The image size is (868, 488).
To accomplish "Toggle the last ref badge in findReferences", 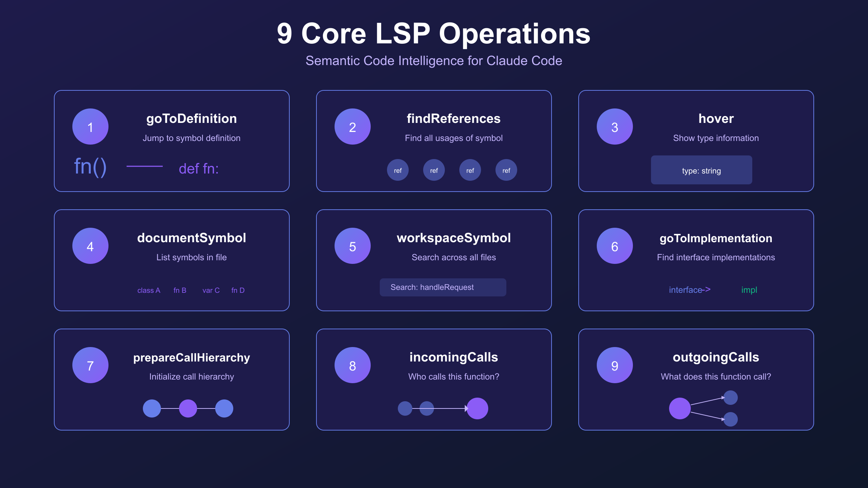I will click(x=506, y=170).
